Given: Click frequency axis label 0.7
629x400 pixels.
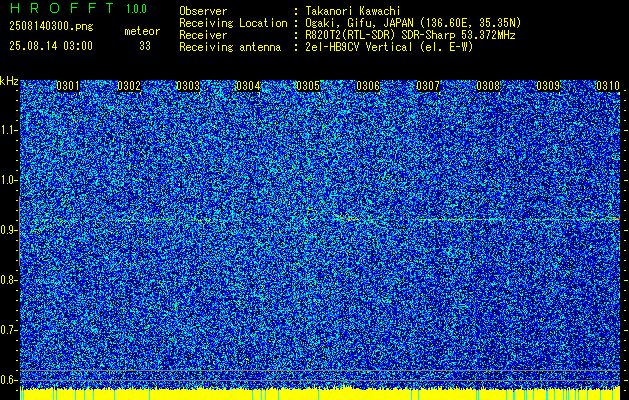Looking at the screenshot, I should 8,330.
